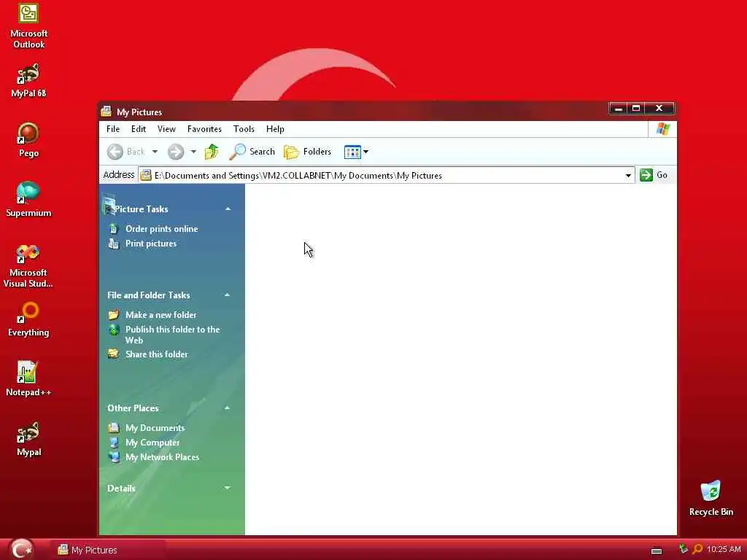The height and width of the screenshot is (560, 747).
Task: Collapse File and Folder Tasks section
Action: point(228,295)
